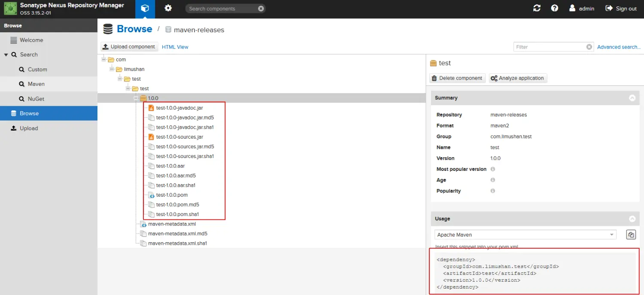Select test-1.0.0-javadoc.jar file icon
The height and width of the screenshot is (295, 644).
pos(151,108)
